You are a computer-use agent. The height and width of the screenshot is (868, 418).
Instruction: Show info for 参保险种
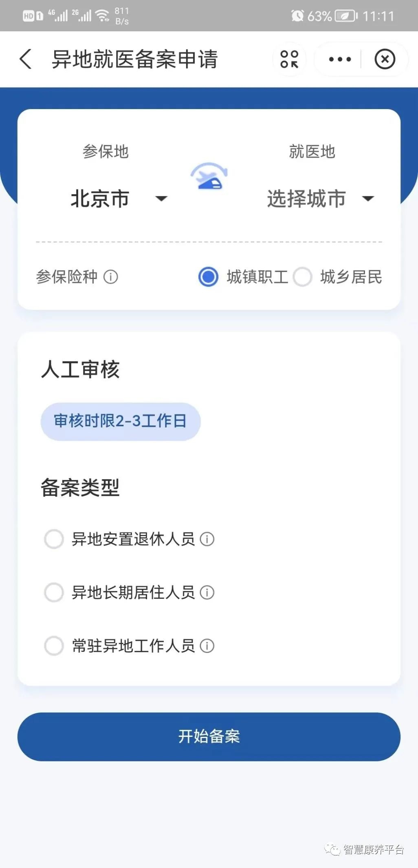[111, 277]
